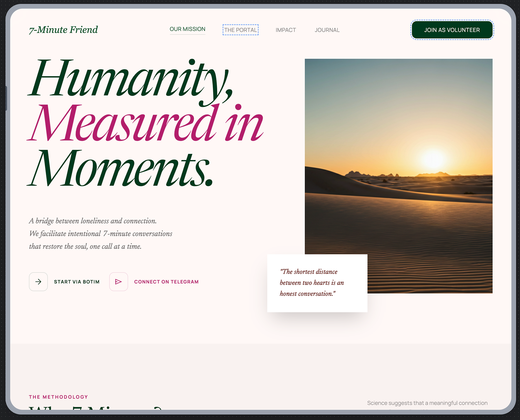Viewport: 520px width, 420px height.
Task: Click The Methodology section label
Action: pos(58,397)
